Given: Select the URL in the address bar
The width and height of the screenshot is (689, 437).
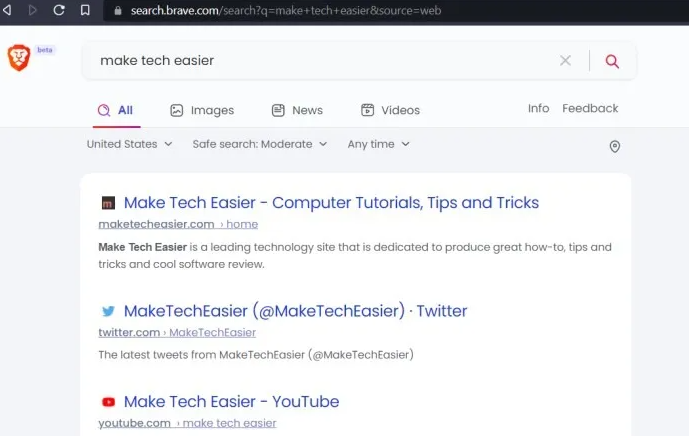Looking at the screenshot, I should click(286, 11).
